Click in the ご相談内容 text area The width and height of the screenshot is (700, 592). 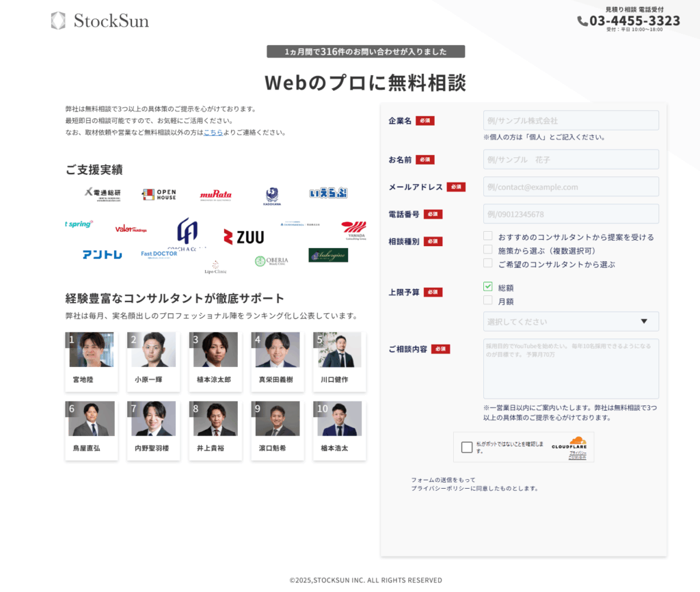[571, 368]
